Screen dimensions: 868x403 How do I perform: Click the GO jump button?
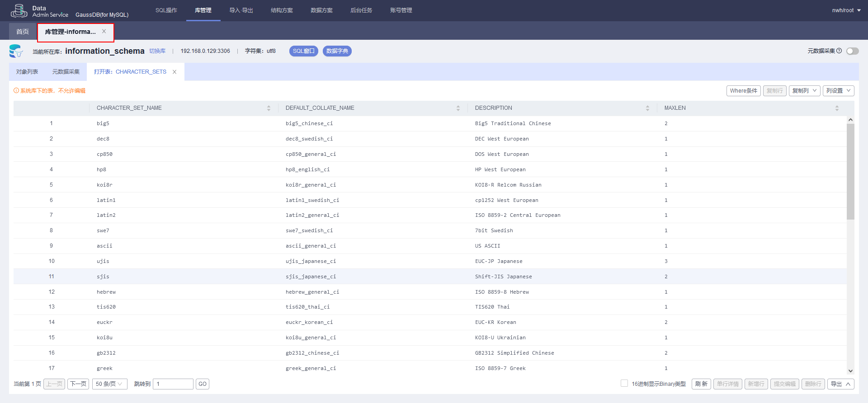[x=203, y=384]
